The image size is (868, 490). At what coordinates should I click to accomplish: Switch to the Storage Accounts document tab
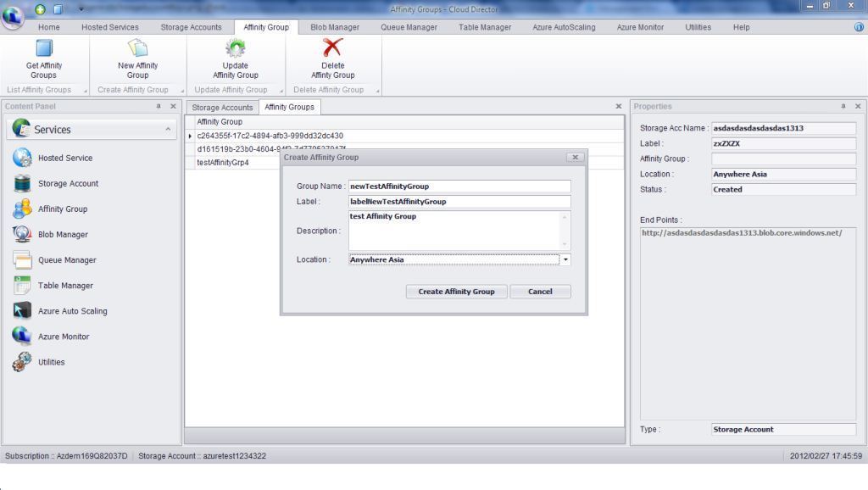pos(222,108)
